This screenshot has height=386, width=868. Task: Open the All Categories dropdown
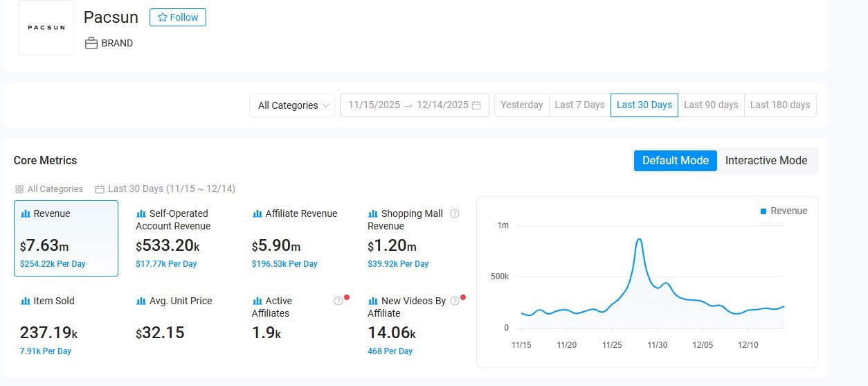tap(293, 105)
